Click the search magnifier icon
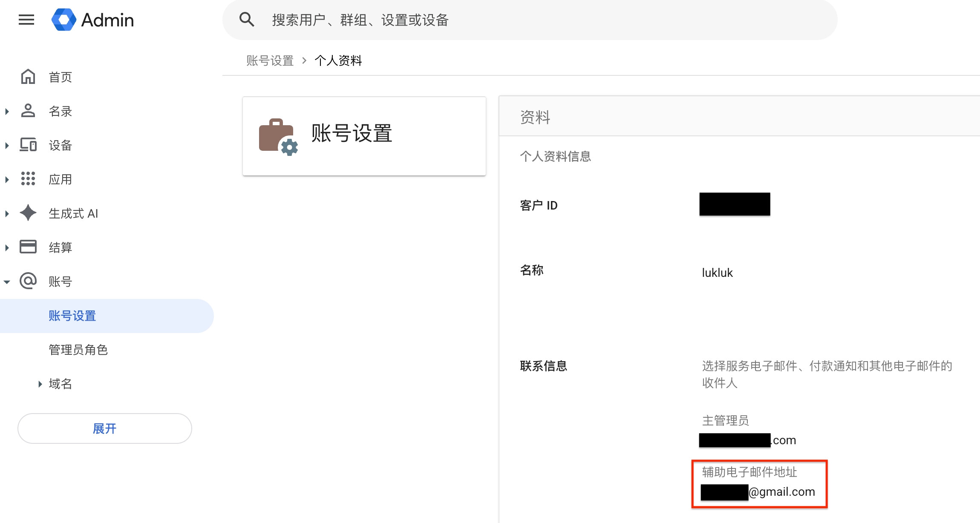 tap(247, 20)
